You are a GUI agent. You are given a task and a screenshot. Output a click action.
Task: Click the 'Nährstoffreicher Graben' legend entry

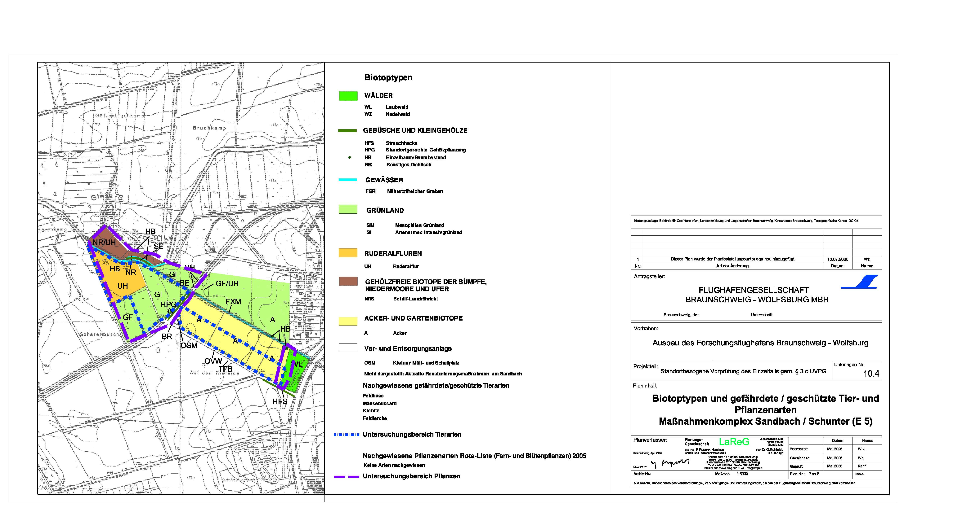[415, 191]
